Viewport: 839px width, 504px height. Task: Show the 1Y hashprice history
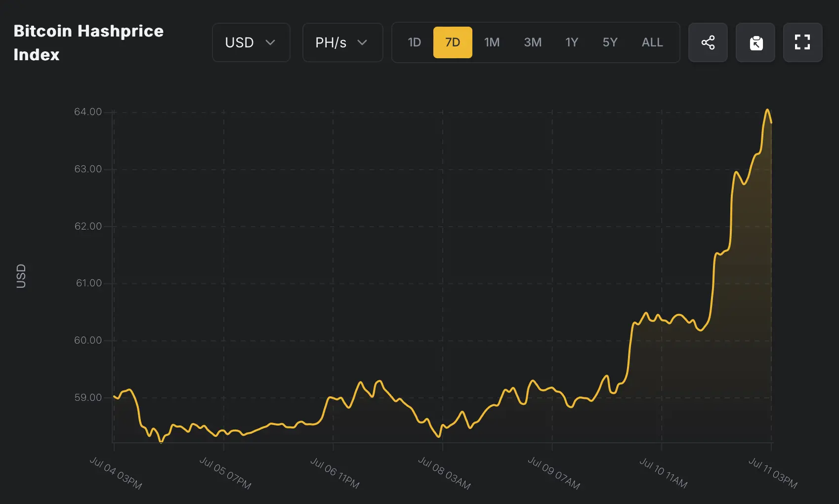[572, 42]
